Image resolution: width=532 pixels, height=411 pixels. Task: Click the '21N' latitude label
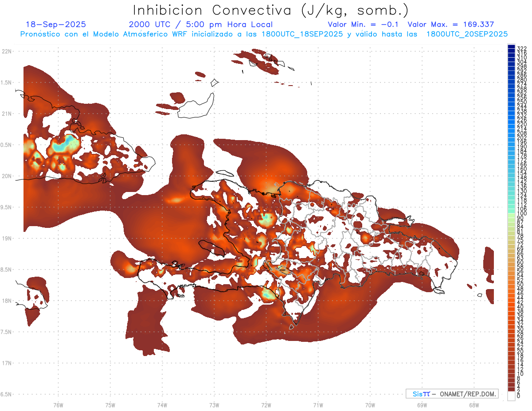(x=6, y=114)
